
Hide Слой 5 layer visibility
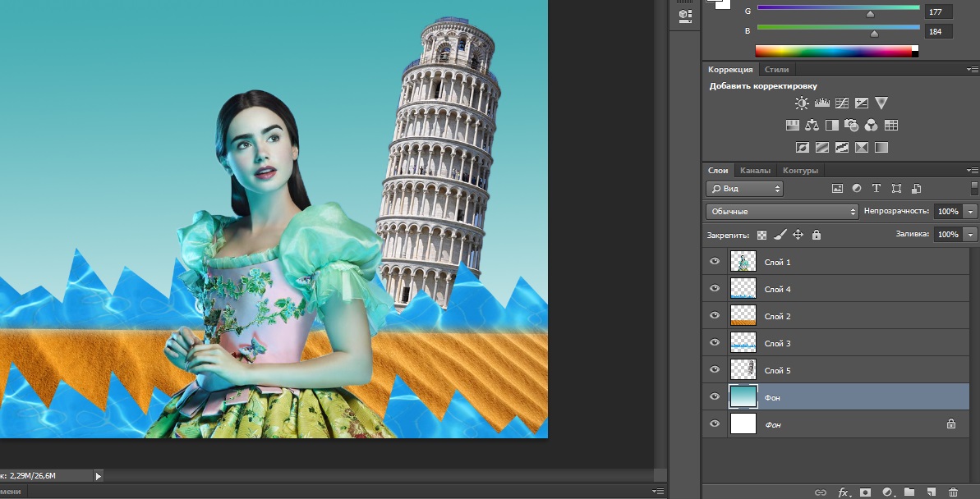pyautogui.click(x=715, y=369)
